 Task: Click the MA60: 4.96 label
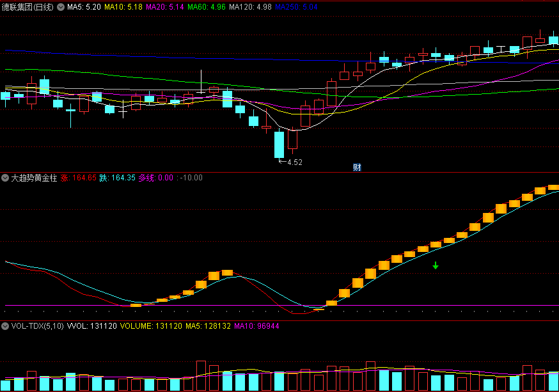point(207,7)
